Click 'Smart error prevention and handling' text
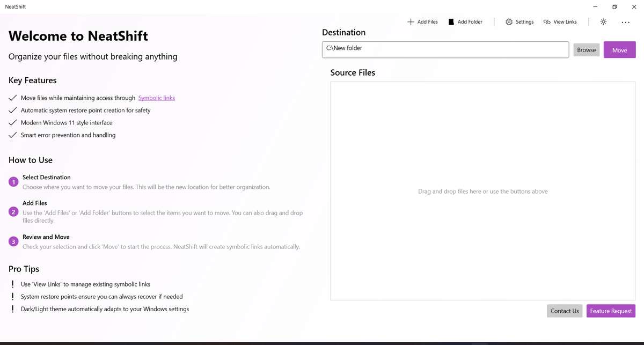The image size is (644, 345). pos(68,135)
